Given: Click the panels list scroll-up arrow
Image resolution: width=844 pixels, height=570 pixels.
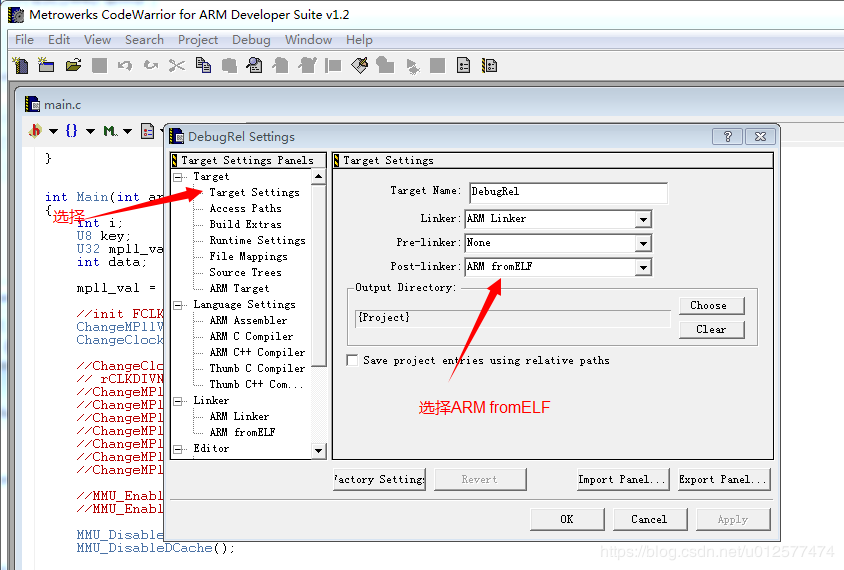Looking at the screenshot, I should (319, 177).
